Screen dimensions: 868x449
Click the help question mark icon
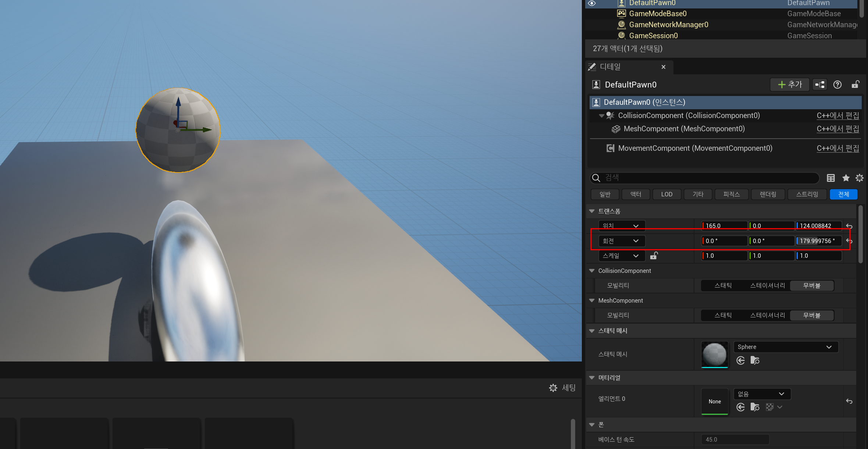[x=837, y=85]
